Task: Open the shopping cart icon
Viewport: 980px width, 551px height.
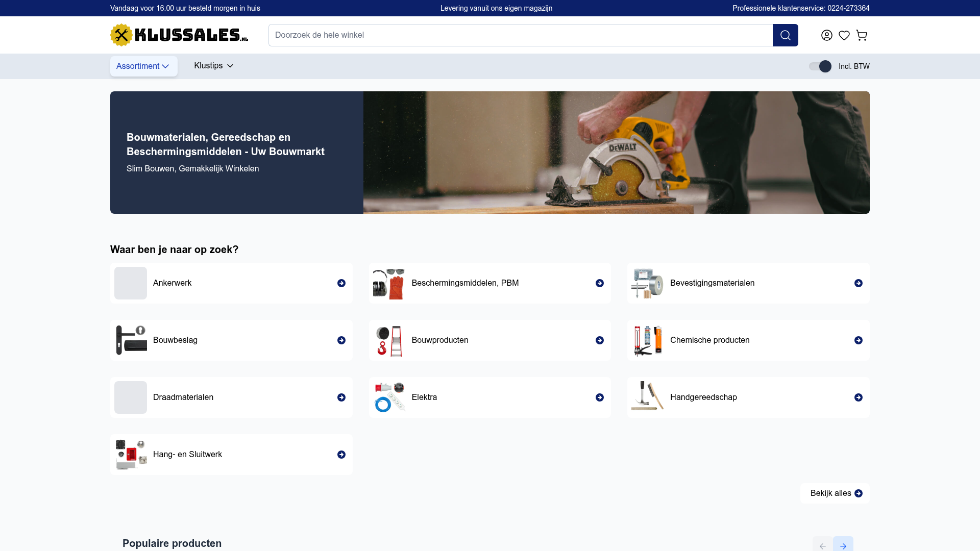Action: coord(862,35)
